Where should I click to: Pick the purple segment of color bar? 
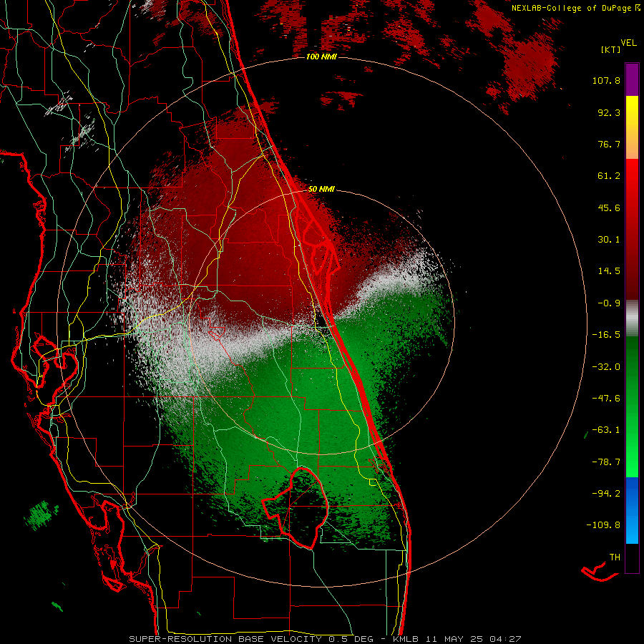pos(632,79)
